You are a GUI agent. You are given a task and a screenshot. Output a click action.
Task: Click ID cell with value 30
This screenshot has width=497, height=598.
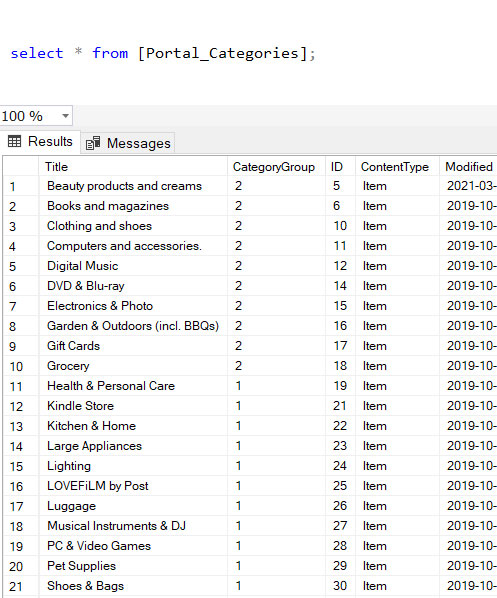point(341,586)
